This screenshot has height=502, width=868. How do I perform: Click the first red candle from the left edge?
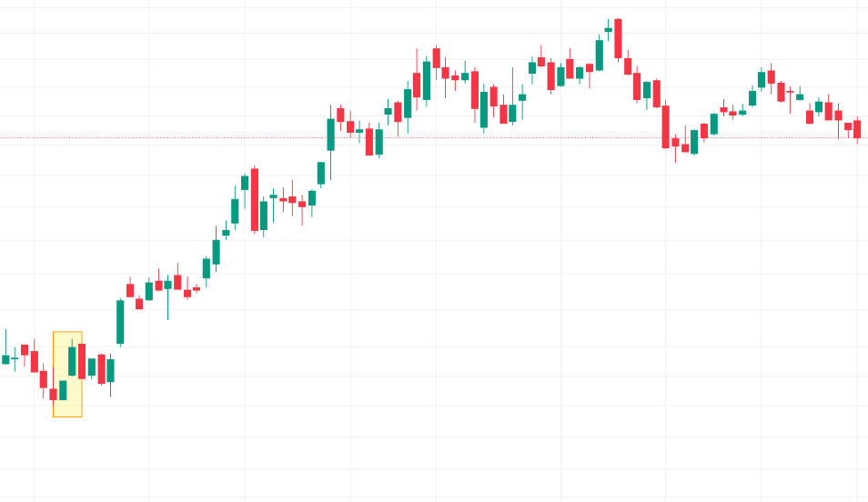pyautogui.click(x=25, y=350)
